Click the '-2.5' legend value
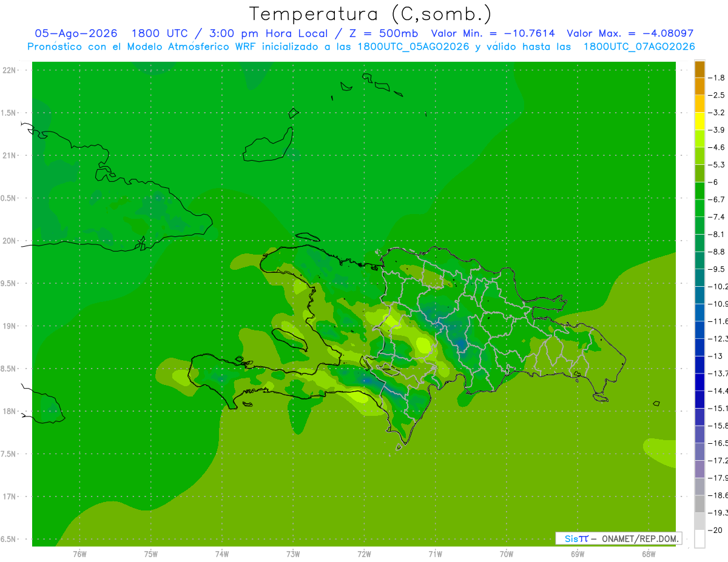Screen dimensions: 728x562 pyautogui.click(x=716, y=95)
